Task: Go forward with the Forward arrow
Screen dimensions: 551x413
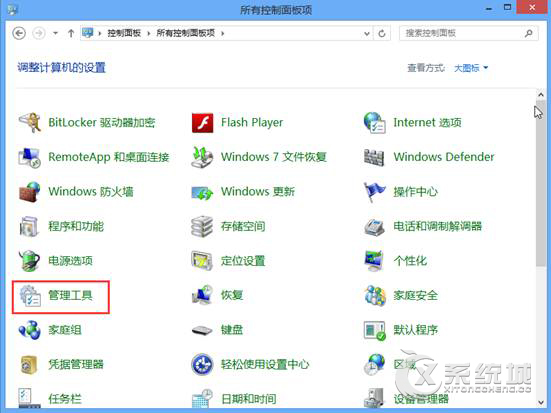Action: click(39, 33)
